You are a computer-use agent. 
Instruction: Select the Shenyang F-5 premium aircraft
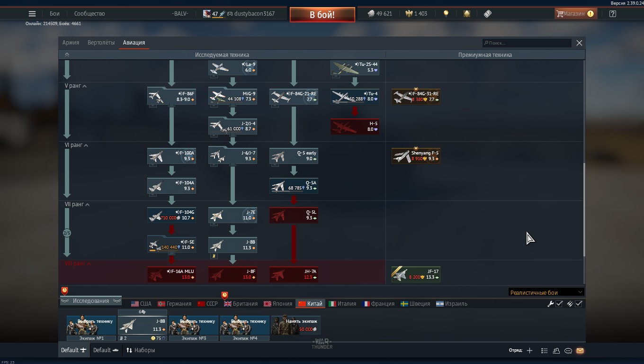(x=416, y=156)
